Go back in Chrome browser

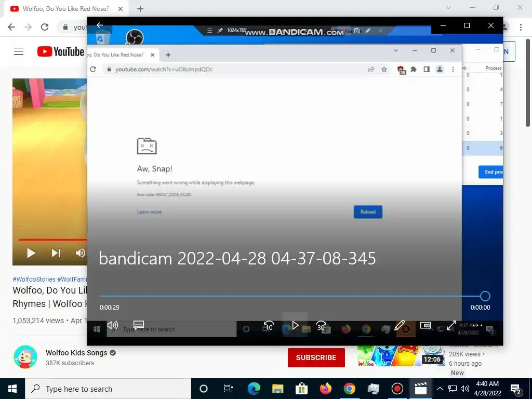point(11,27)
